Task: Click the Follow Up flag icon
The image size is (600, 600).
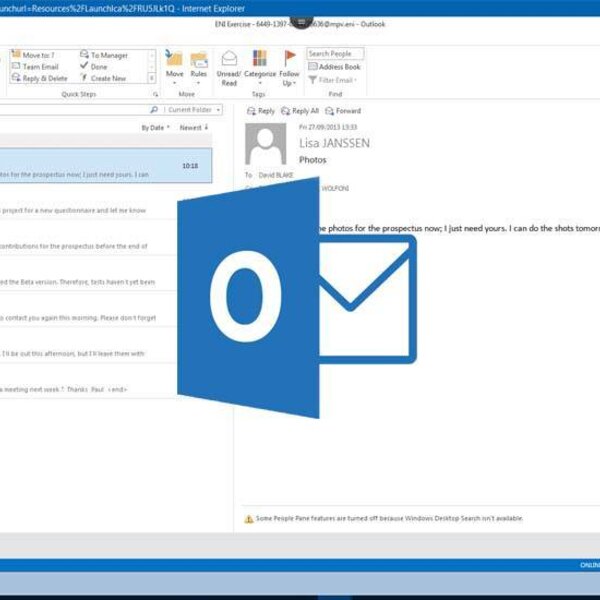Action: point(289,58)
